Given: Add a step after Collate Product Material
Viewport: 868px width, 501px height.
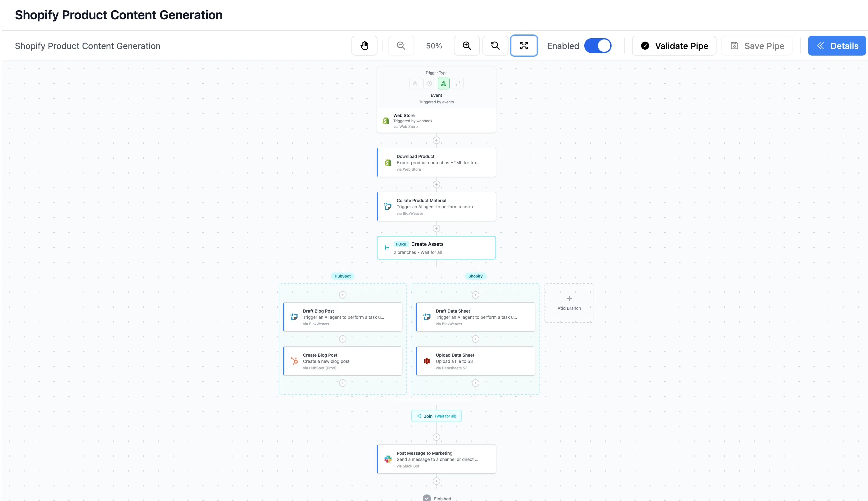Looking at the screenshot, I should tap(436, 228).
